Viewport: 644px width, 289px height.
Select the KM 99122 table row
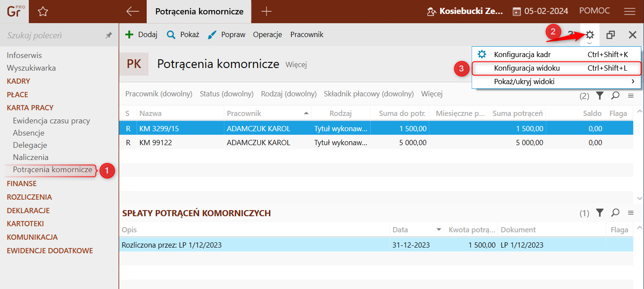tap(376, 143)
